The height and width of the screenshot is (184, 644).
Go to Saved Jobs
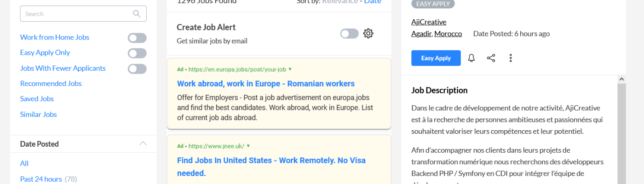(x=37, y=98)
